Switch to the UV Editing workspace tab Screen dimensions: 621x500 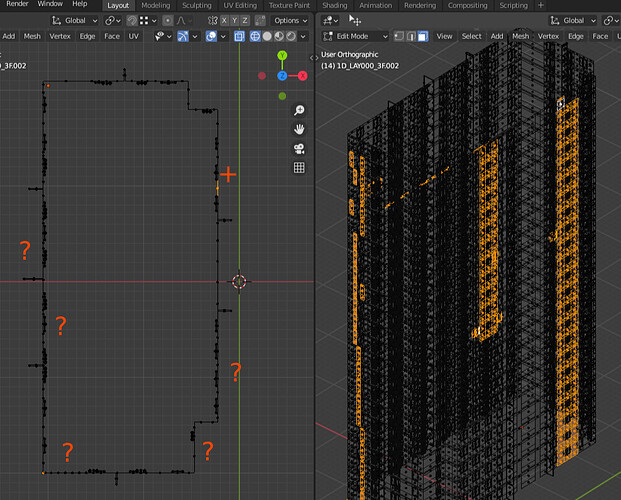(x=240, y=6)
